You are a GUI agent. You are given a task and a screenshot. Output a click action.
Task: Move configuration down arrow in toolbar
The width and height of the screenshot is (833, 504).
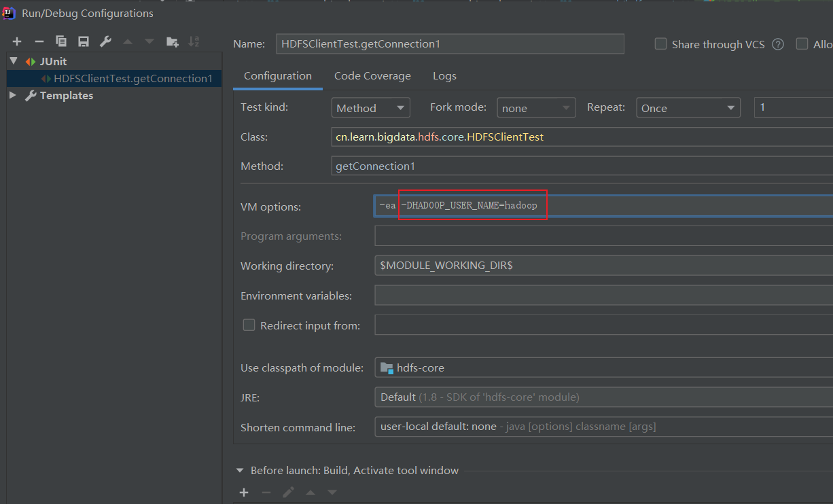[149, 41]
